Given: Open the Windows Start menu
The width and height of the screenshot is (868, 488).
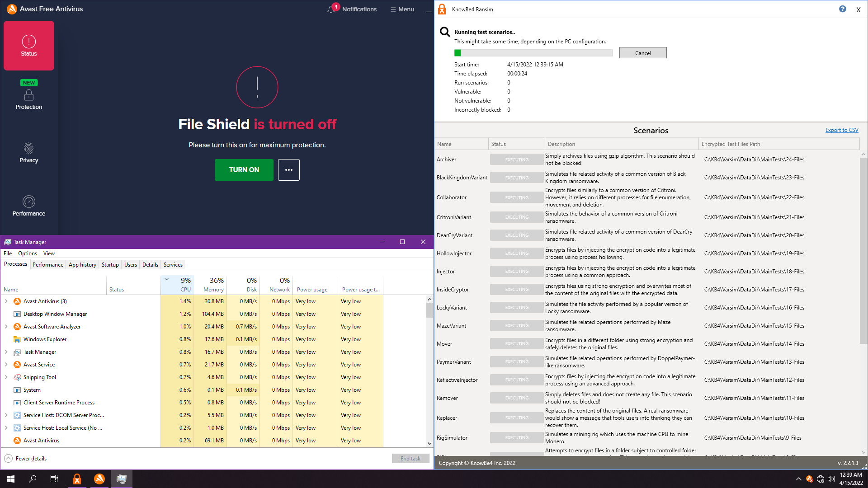Looking at the screenshot, I should [11, 479].
